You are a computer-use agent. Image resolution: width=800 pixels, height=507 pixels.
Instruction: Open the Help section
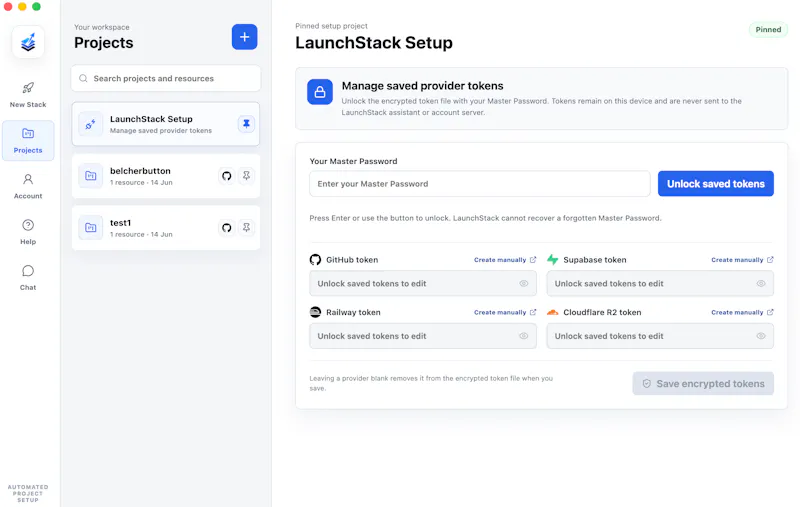(28, 233)
